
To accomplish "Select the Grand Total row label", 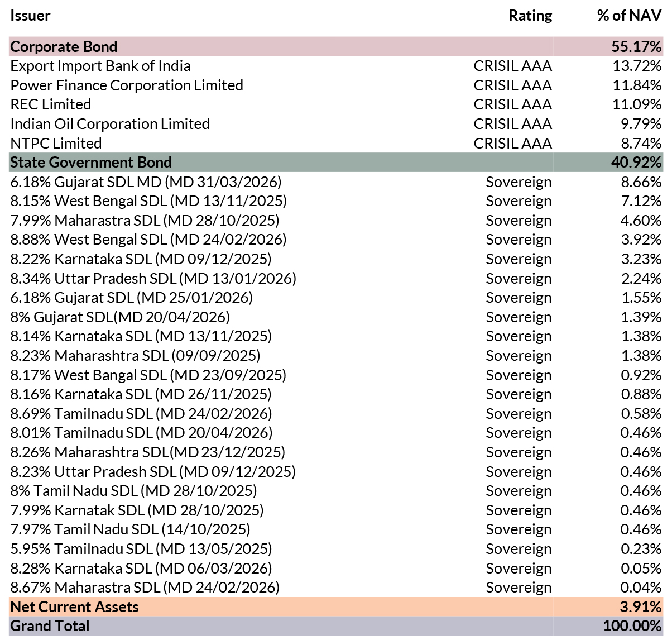I will 50,625.
